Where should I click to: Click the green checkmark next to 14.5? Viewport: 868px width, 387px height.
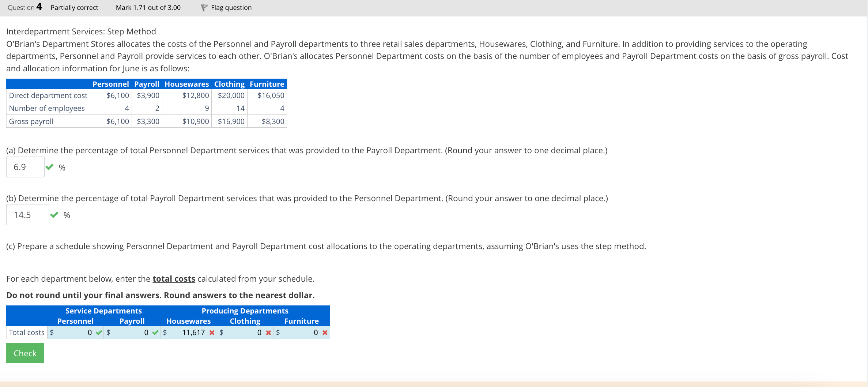(55, 215)
